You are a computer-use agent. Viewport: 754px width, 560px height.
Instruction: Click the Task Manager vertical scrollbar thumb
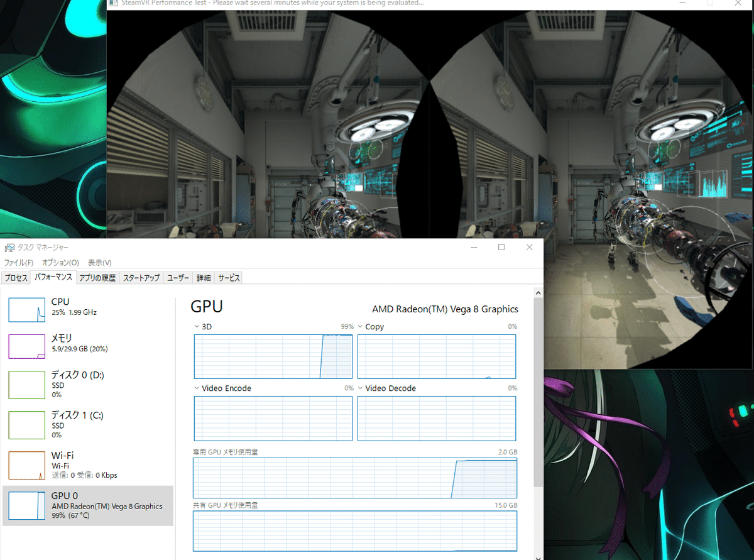click(x=538, y=392)
